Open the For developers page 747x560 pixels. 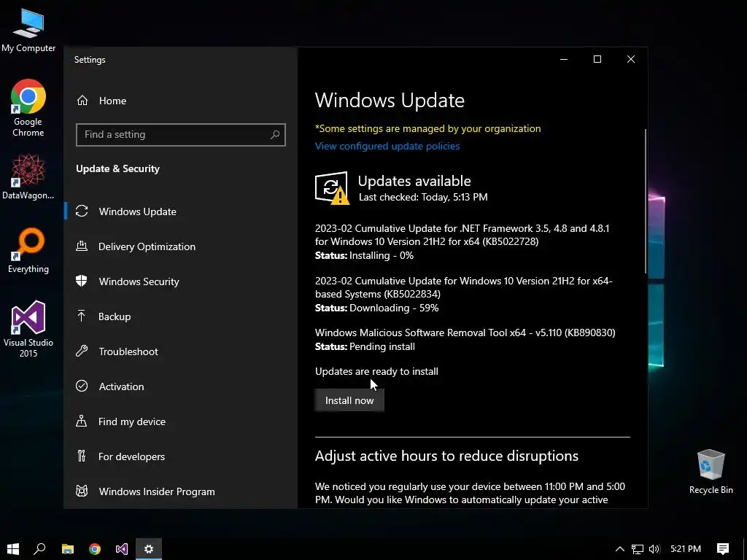pyautogui.click(x=181, y=456)
